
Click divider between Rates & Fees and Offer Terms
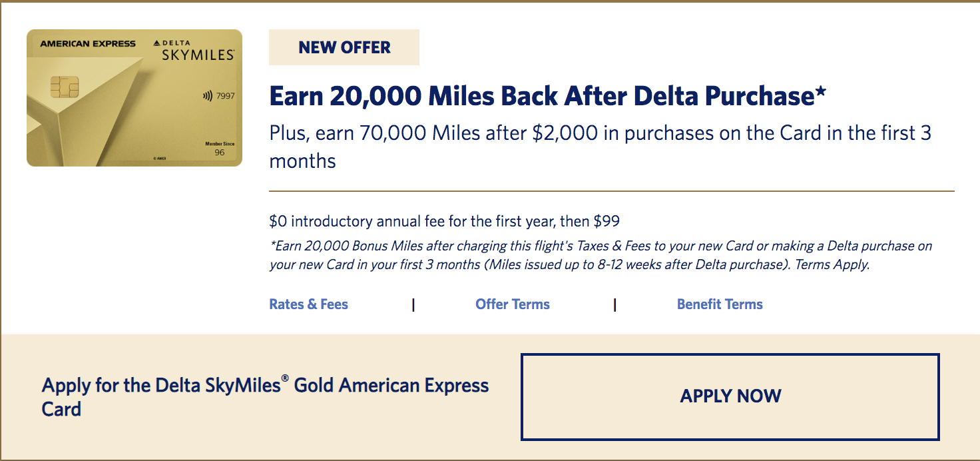click(413, 305)
